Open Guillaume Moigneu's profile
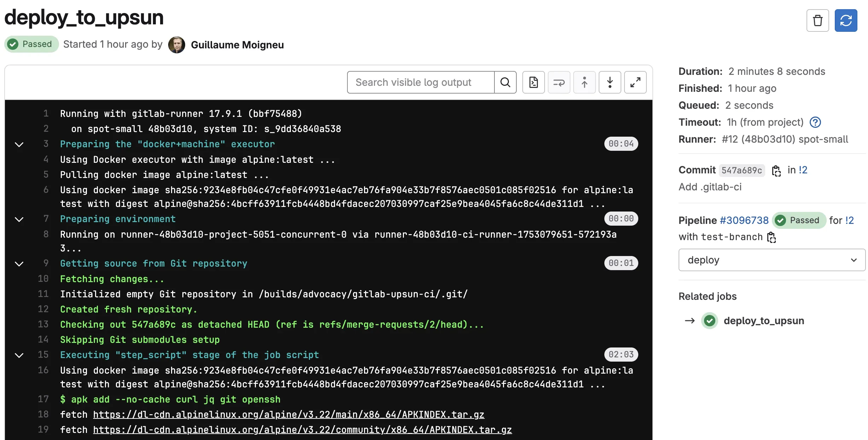The image size is (868, 440). click(237, 45)
